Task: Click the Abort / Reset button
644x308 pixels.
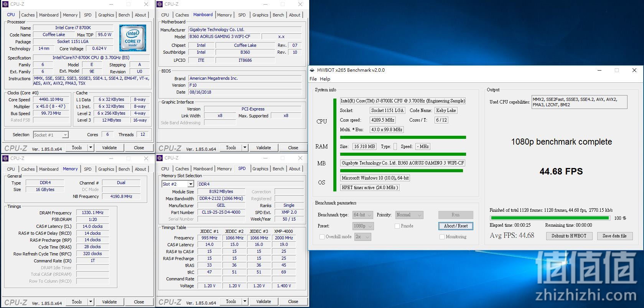Action: click(456, 226)
